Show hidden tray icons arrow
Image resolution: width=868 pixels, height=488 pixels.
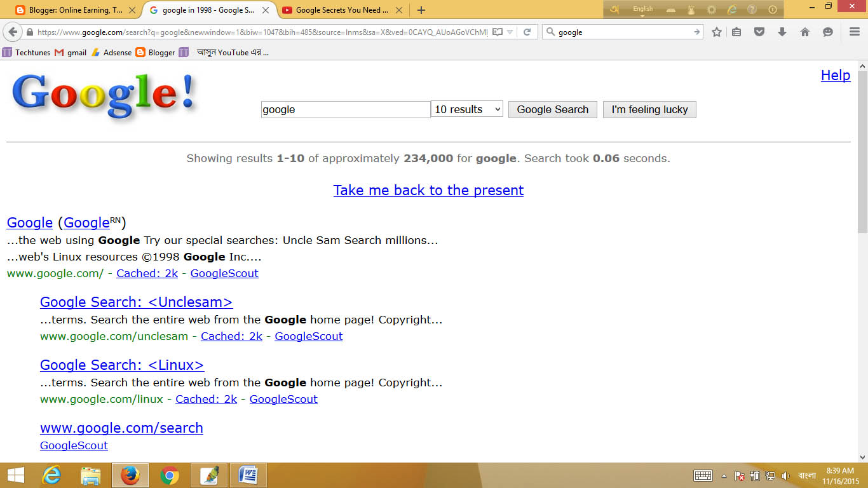coord(724,475)
